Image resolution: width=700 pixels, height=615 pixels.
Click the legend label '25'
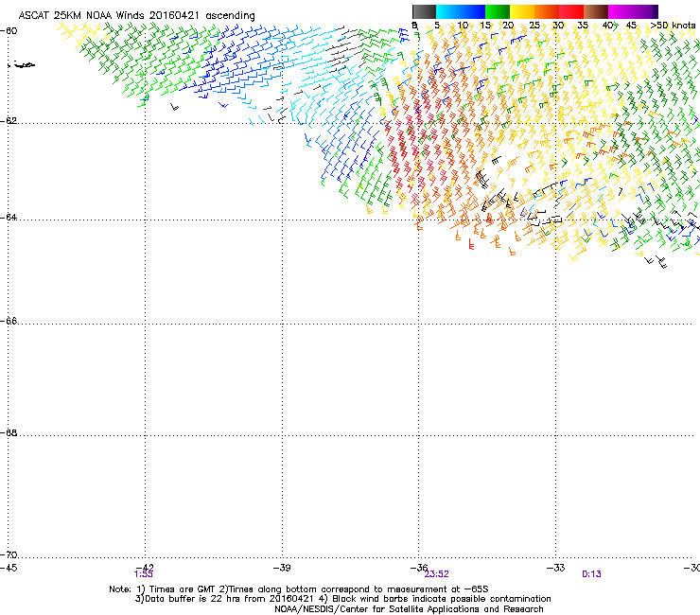click(534, 26)
